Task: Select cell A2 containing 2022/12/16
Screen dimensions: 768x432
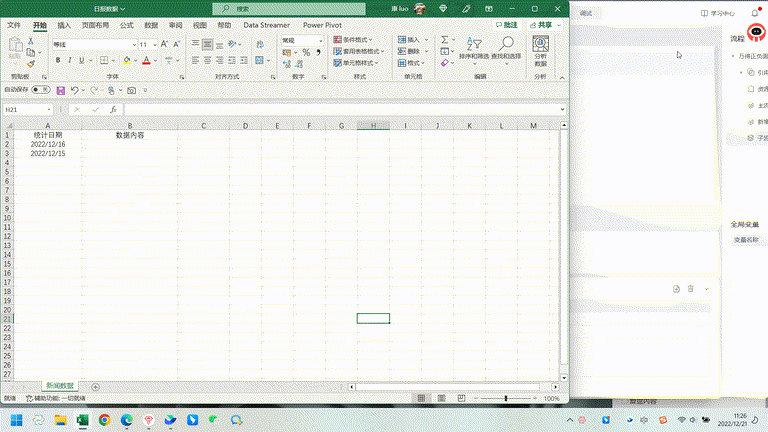Action: (48, 144)
